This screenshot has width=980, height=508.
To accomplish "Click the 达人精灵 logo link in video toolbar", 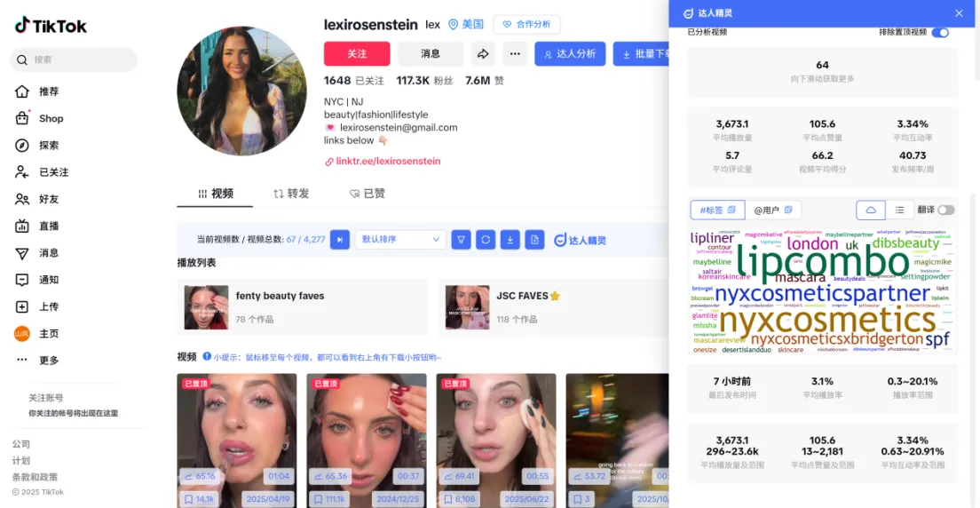I will pyautogui.click(x=580, y=240).
